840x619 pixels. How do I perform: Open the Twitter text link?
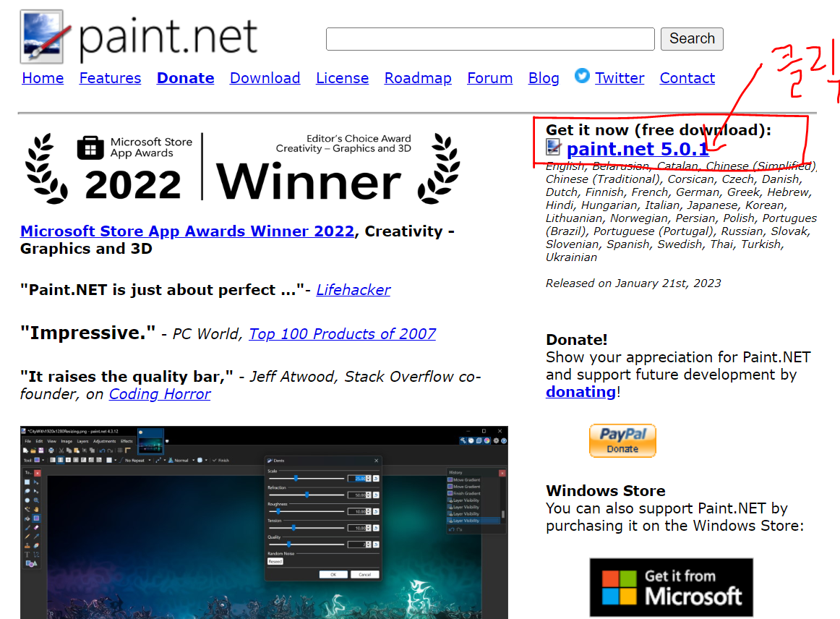[x=620, y=78]
